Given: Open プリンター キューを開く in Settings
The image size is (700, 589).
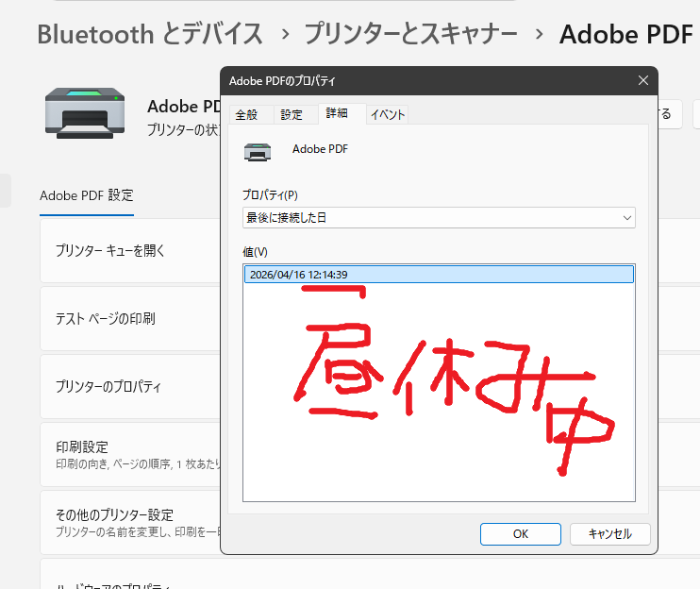Looking at the screenshot, I should (x=130, y=250).
